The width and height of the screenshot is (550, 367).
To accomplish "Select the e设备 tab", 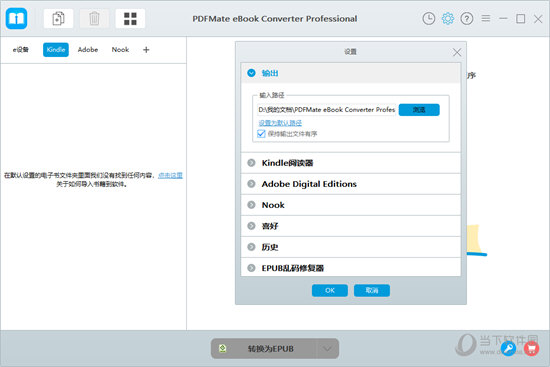I will click(21, 49).
